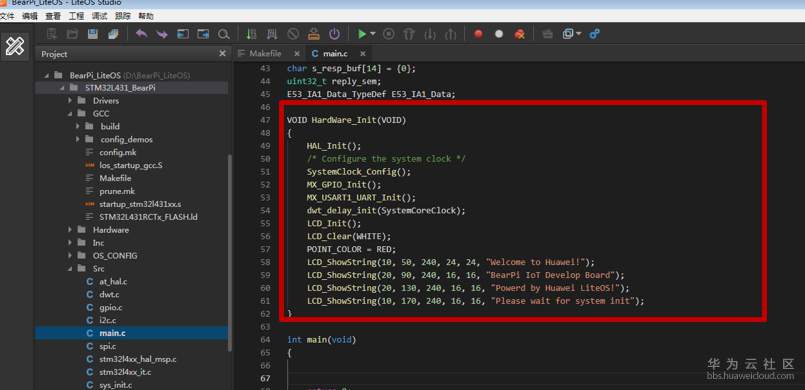Click the purple back arrow icon

(141, 34)
